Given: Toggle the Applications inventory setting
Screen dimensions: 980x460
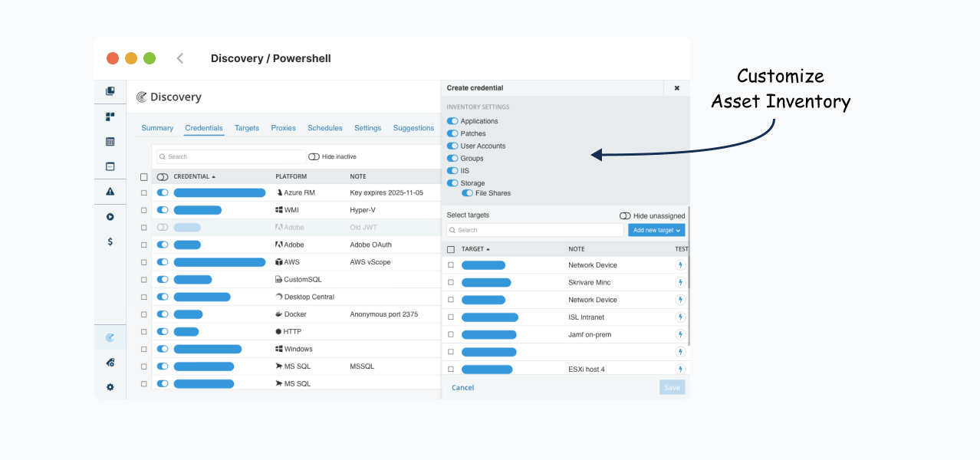Looking at the screenshot, I should pos(452,121).
